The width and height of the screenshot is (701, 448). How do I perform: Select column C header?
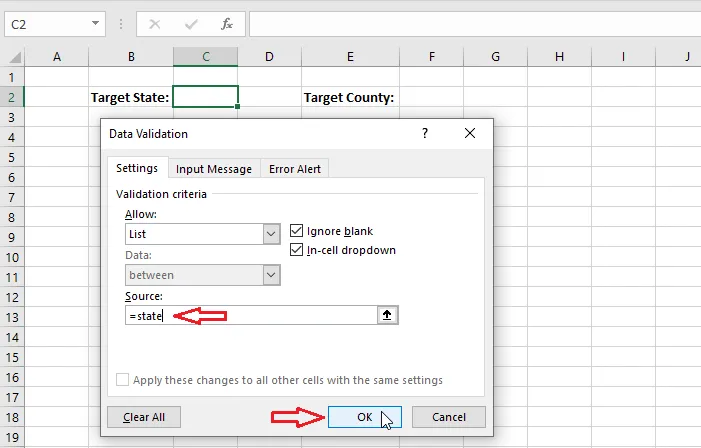[x=206, y=57]
